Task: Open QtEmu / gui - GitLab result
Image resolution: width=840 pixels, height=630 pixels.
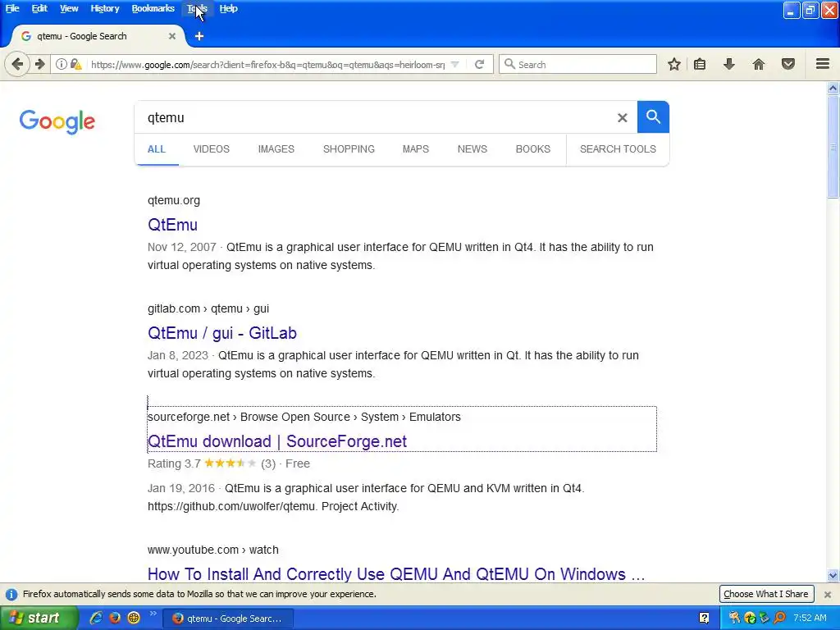Action: [x=221, y=333]
